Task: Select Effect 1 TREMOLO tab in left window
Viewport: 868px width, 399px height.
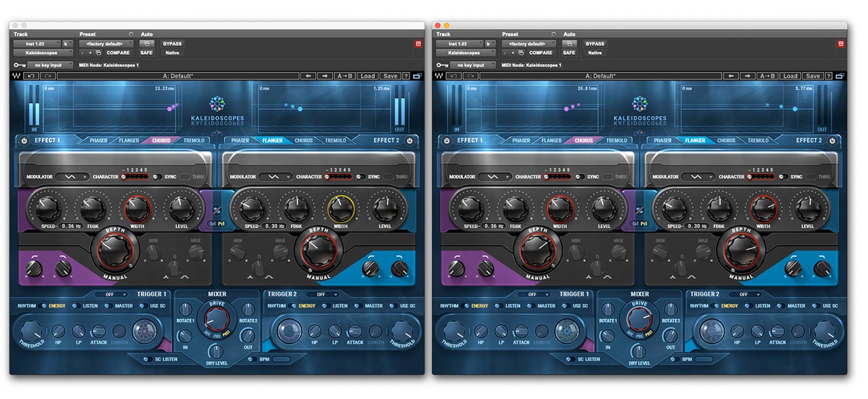Action: (x=193, y=141)
